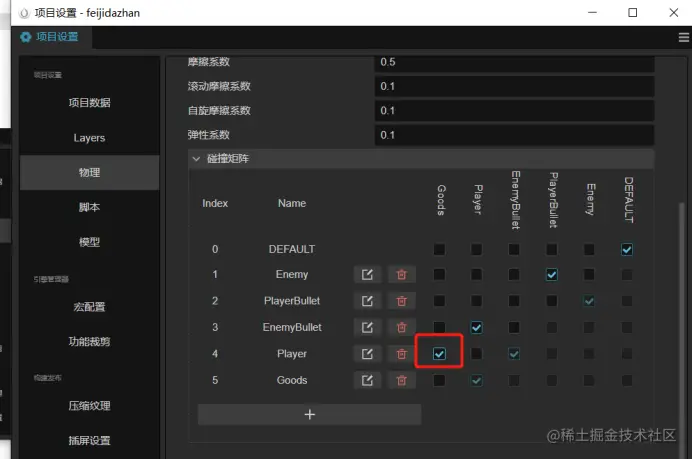Add a new collision group
Screen dimensions: 692x459
[x=309, y=414]
